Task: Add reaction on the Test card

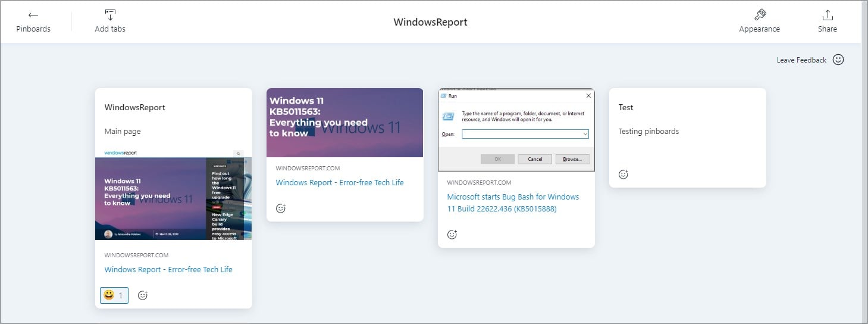Action: (623, 175)
